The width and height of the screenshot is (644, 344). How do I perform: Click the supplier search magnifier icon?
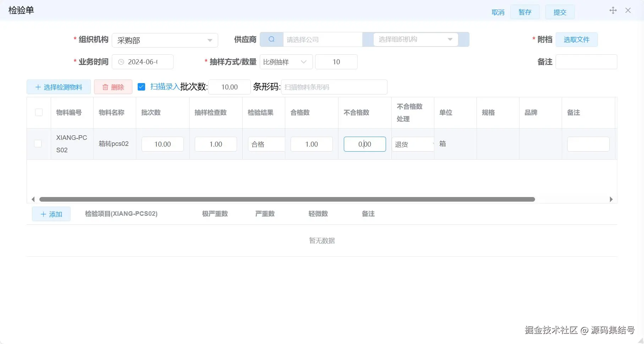[x=271, y=39]
